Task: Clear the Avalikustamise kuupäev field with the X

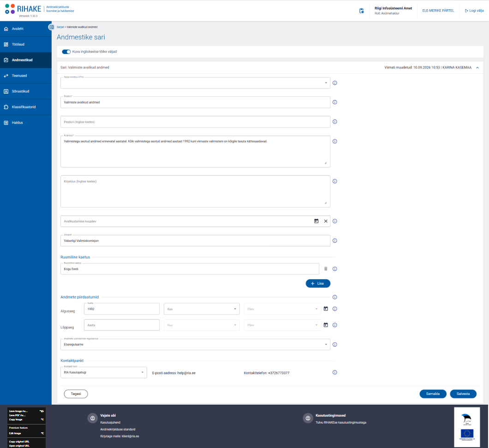Action: coord(326,221)
